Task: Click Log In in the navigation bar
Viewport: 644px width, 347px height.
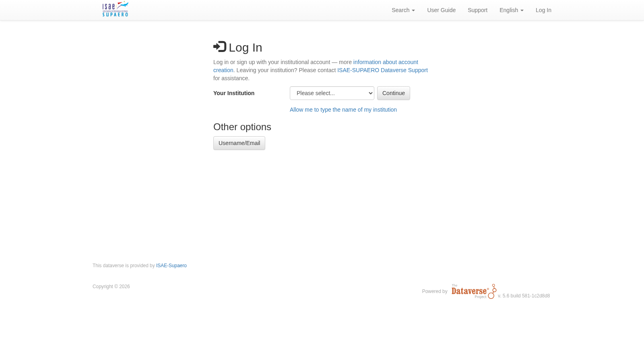Action: [x=543, y=10]
